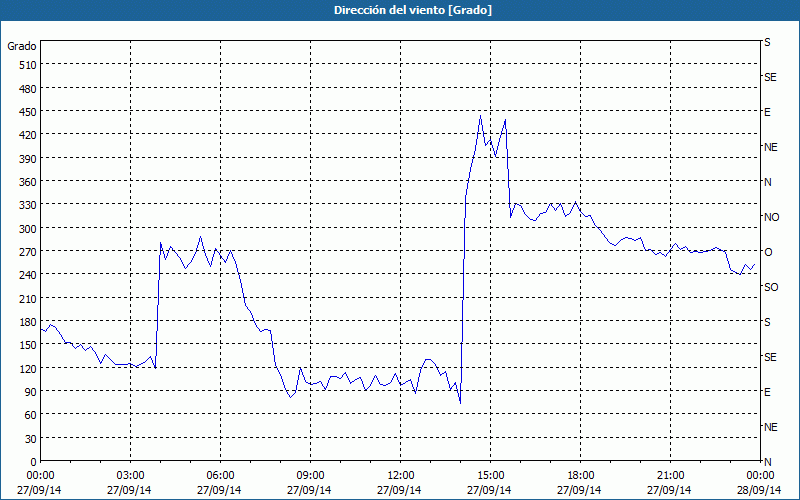Click the 12:00 time label
800x500 pixels.
click(x=401, y=475)
